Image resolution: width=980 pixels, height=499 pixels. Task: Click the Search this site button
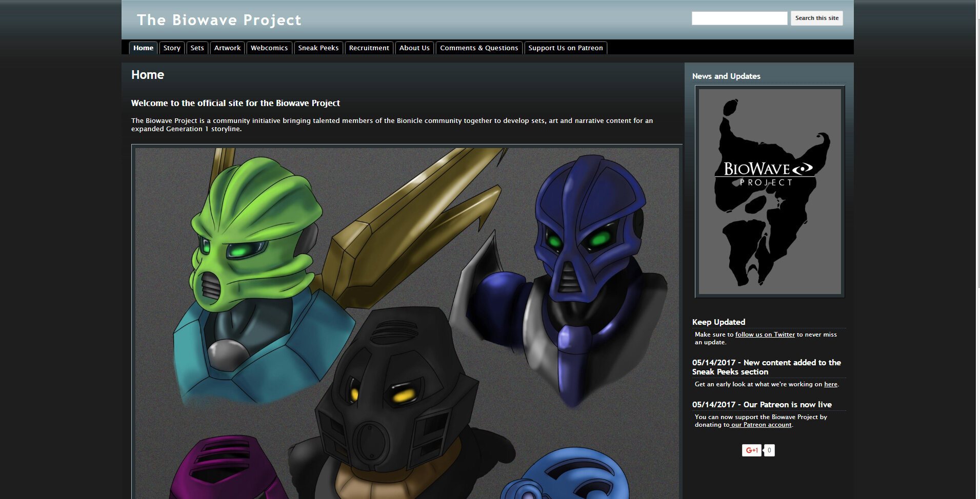click(x=817, y=18)
